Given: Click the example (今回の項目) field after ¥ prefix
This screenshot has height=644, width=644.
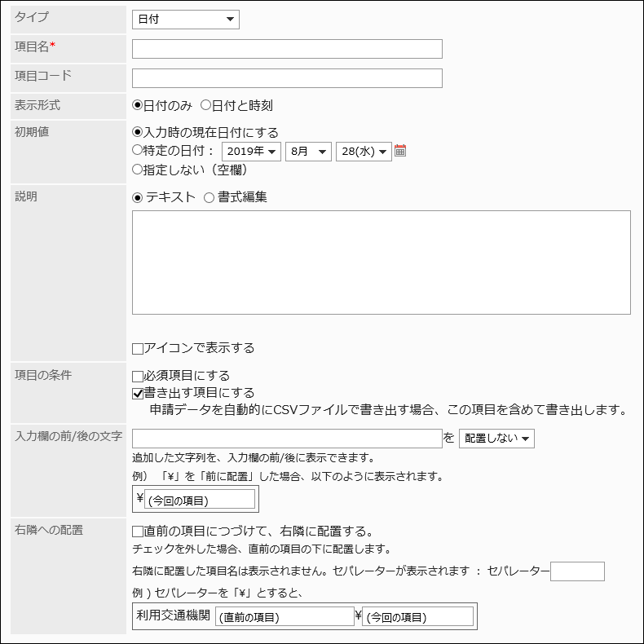Looking at the screenshot, I should click(200, 500).
